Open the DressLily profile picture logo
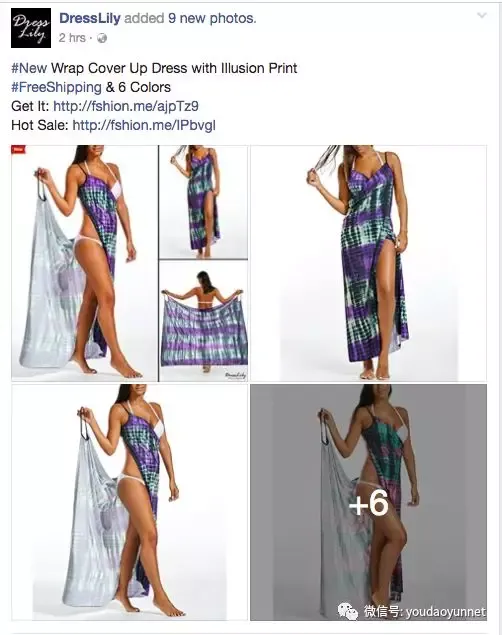Screen dimensions: 502x635 31,28
